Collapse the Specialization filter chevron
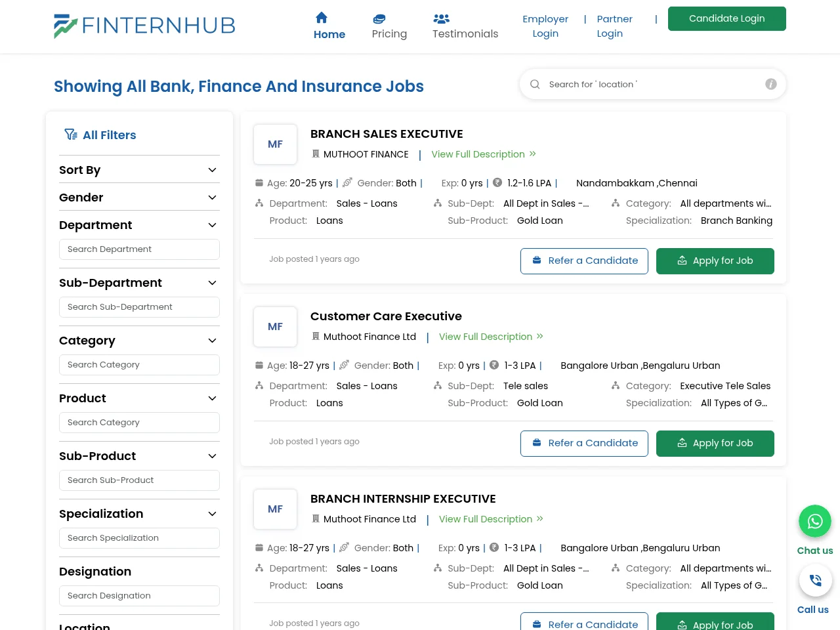Screen dimensions: 840x630 [x=212, y=514]
